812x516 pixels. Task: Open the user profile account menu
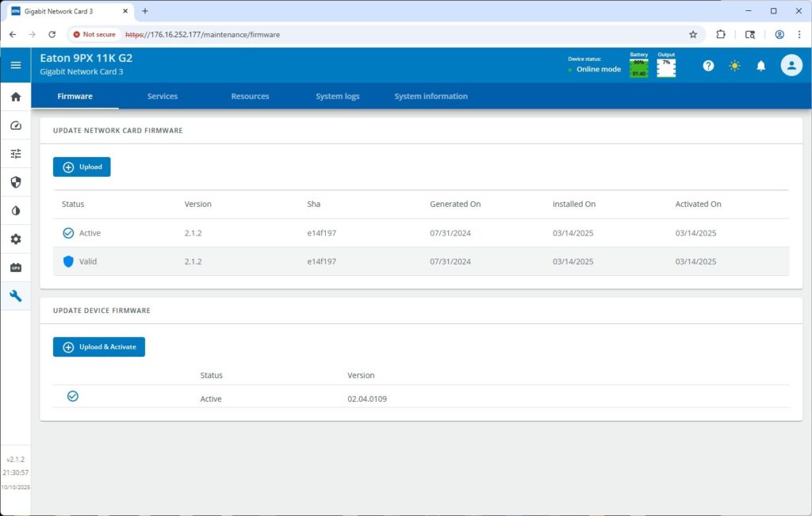[791, 66]
